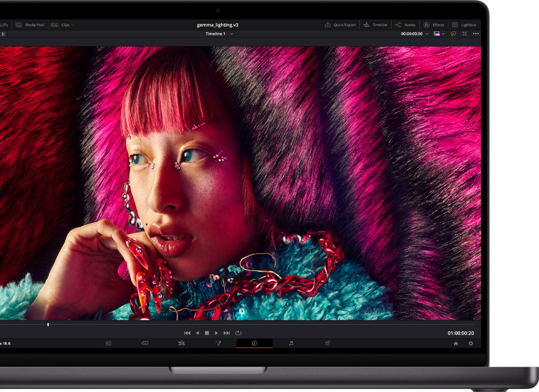Expand the Clips dropdown arrow

[x=73, y=25]
